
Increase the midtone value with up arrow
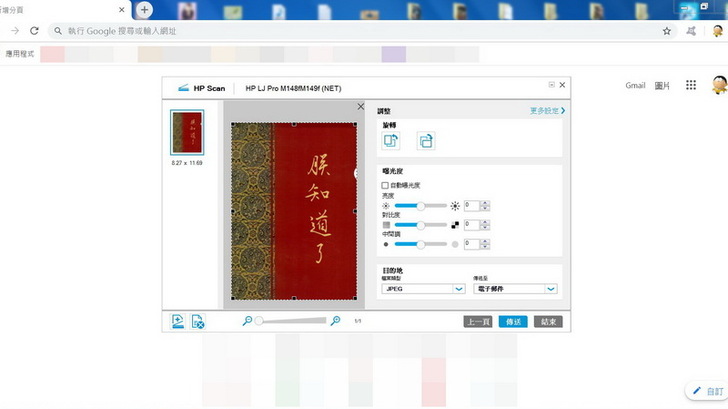pyautogui.click(x=485, y=241)
